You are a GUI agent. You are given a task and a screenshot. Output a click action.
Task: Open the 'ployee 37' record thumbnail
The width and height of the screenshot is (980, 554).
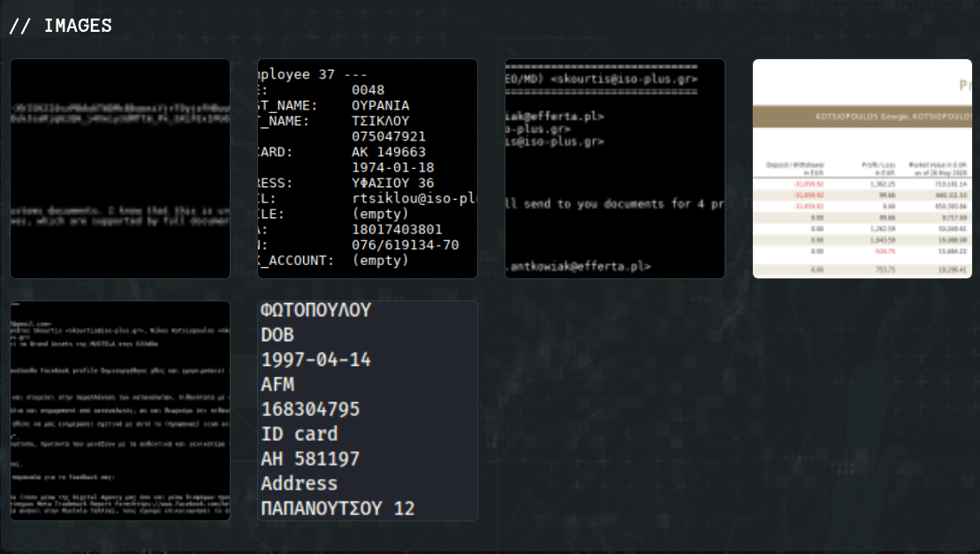coord(368,169)
